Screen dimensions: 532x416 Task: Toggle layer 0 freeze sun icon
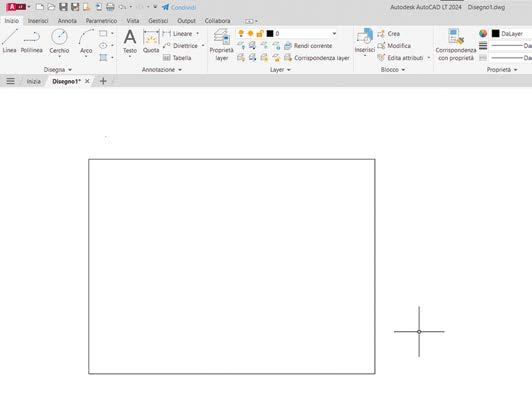[x=250, y=33]
